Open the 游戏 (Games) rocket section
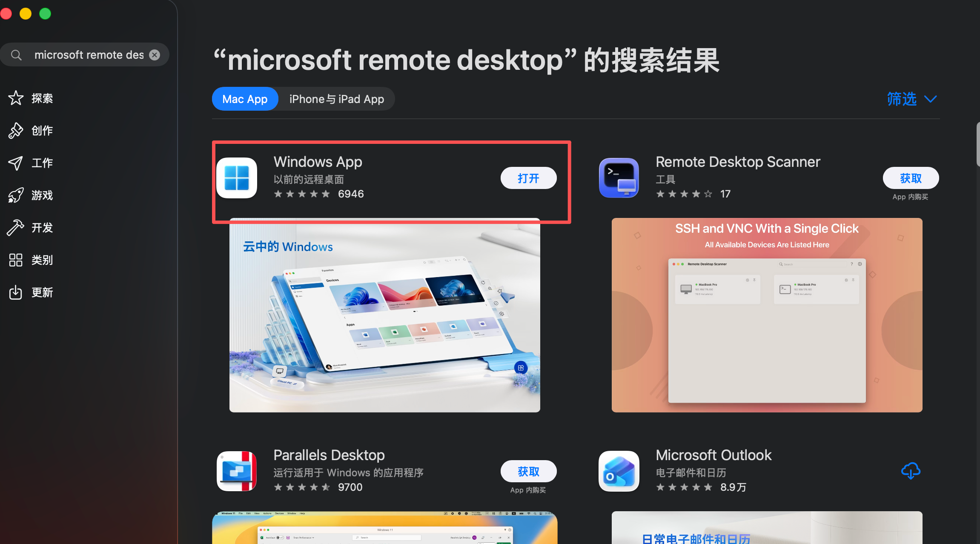The width and height of the screenshot is (980, 544). click(31, 195)
